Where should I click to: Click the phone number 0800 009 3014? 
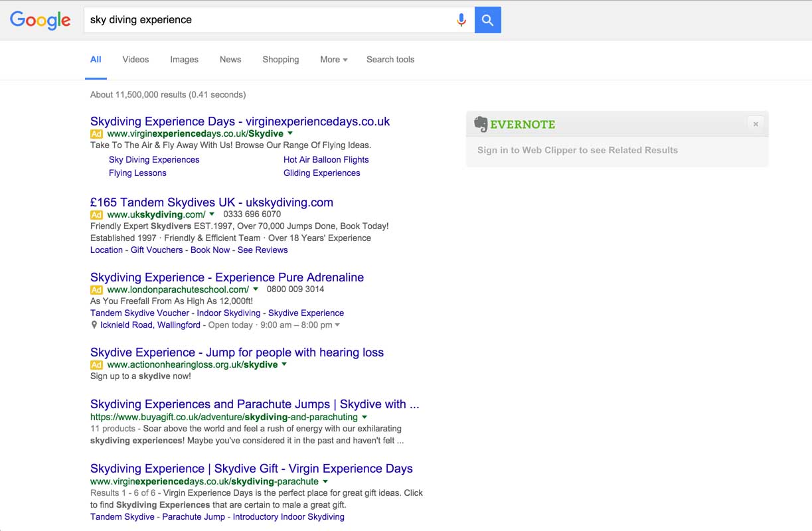[295, 289]
